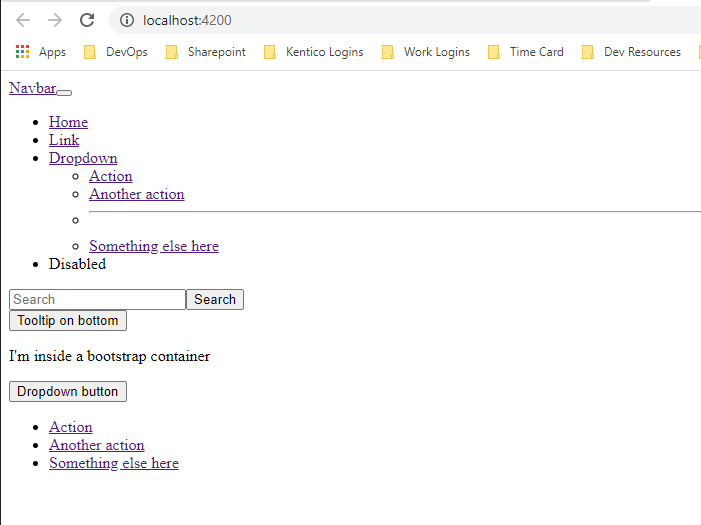This screenshot has width=701, height=525.
Task: Reload the page with the refresh icon
Action: click(x=87, y=20)
